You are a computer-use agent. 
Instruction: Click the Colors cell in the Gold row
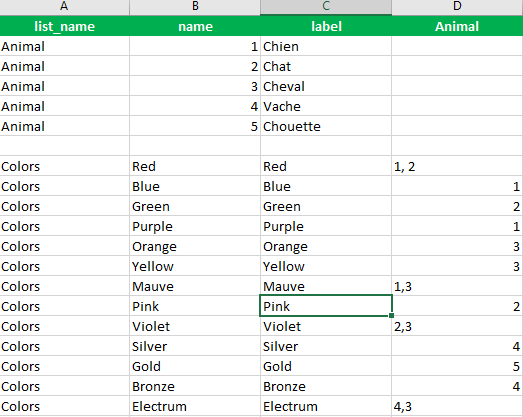[x=64, y=366]
